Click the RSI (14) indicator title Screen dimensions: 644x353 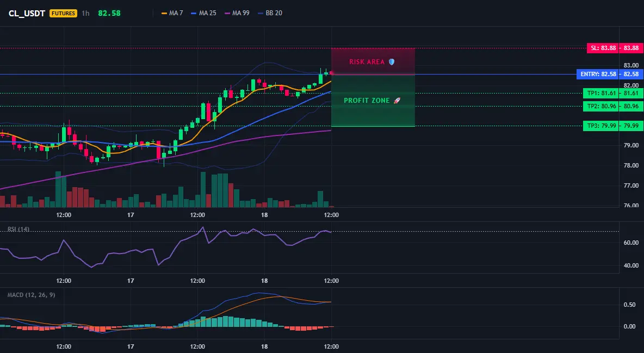click(x=18, y=229)
